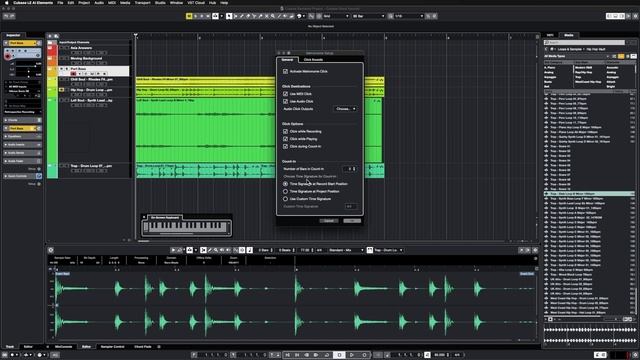Open the gear setup icon at top right

click(x=635, y=16)
